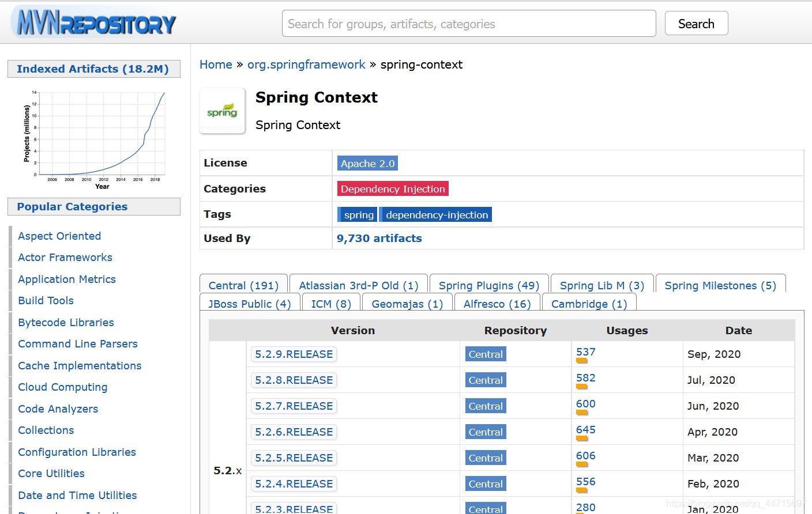Image resolution: width=812 pixels, height=514 pixels.
Task: Open version 5.2.7.RELEASE
Action: click(294, 406)
